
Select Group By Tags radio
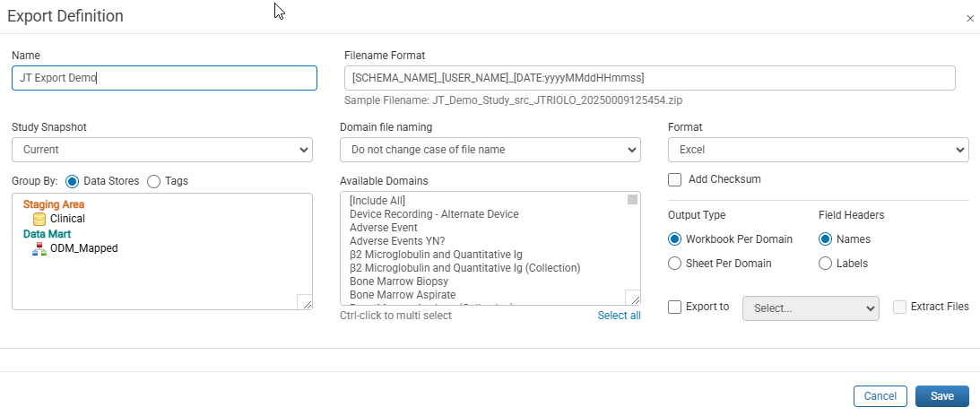pos(153,181)
